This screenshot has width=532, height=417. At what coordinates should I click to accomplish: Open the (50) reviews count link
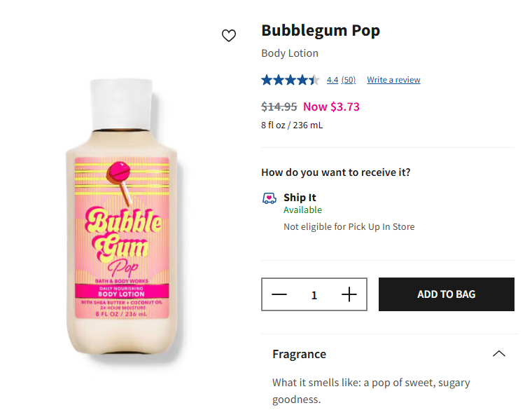coord(349,80)
